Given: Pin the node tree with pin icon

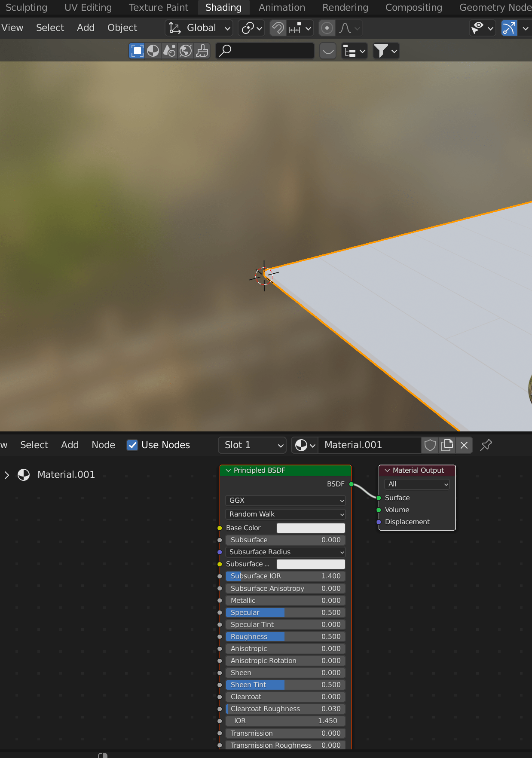Looking at the screenshot, I should [486, 445].
